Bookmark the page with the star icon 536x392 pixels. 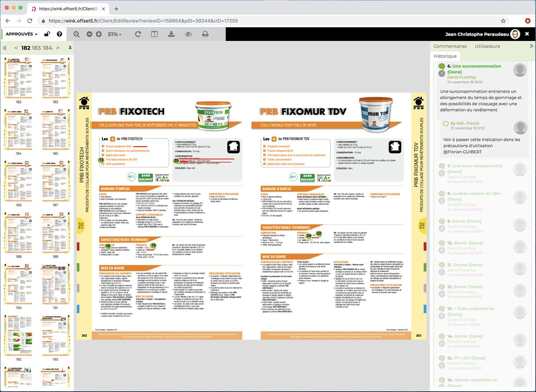(x=503, y=21)
